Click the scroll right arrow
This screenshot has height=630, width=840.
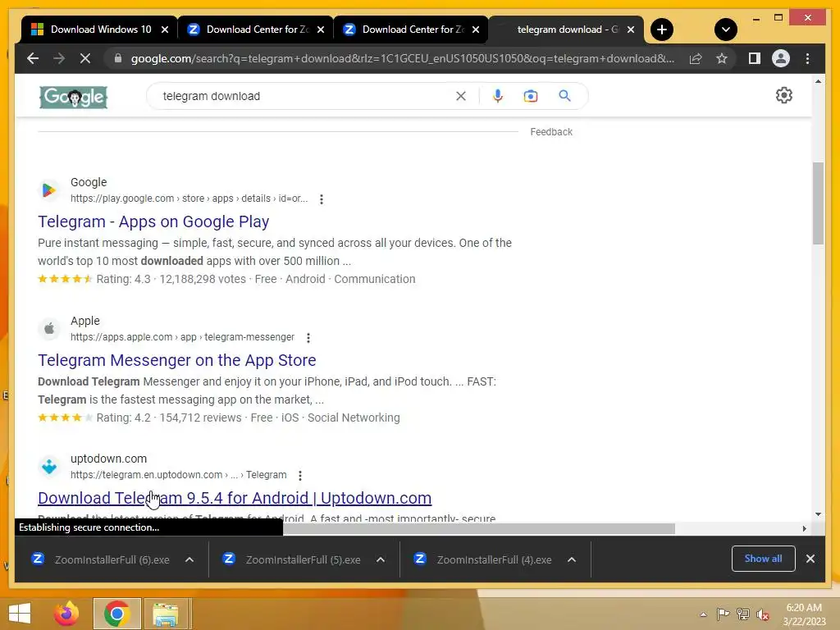click(x=804, y=529)
